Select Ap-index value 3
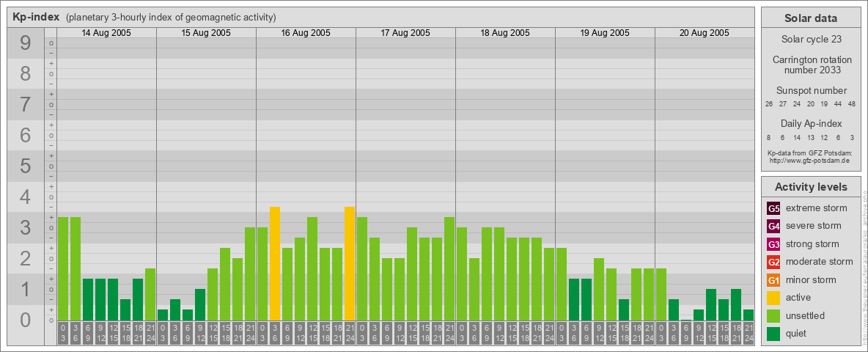This screenshot has height=352, width=868. pos(852,137)
